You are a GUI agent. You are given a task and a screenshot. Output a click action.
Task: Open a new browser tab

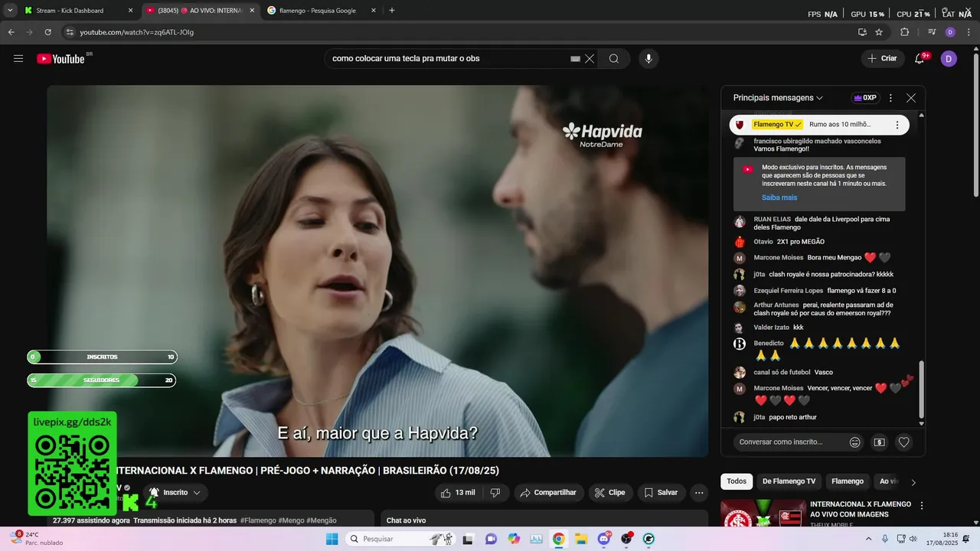tap(392, 11)
